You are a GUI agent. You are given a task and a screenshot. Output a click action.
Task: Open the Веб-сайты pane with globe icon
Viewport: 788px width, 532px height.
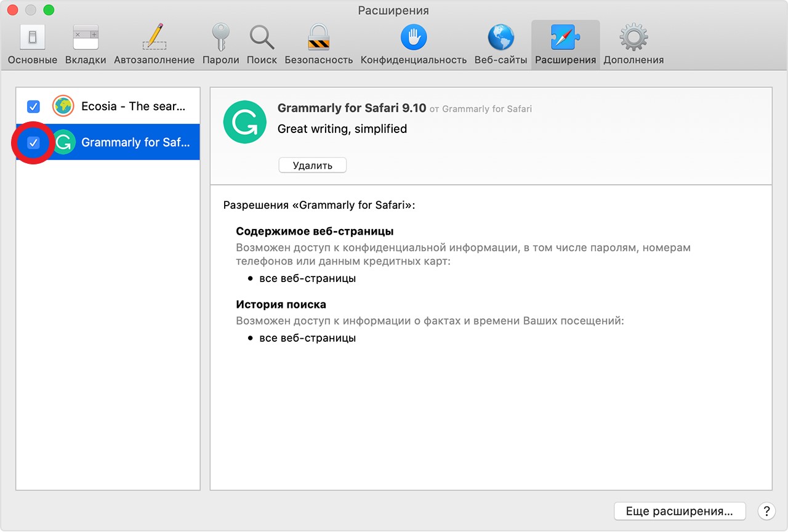[x=501, y=44]
